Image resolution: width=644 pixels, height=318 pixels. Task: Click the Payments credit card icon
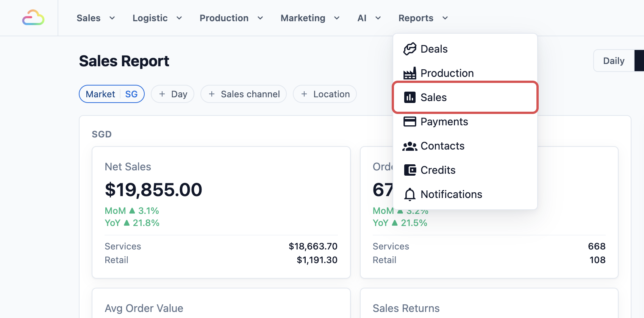410,122
